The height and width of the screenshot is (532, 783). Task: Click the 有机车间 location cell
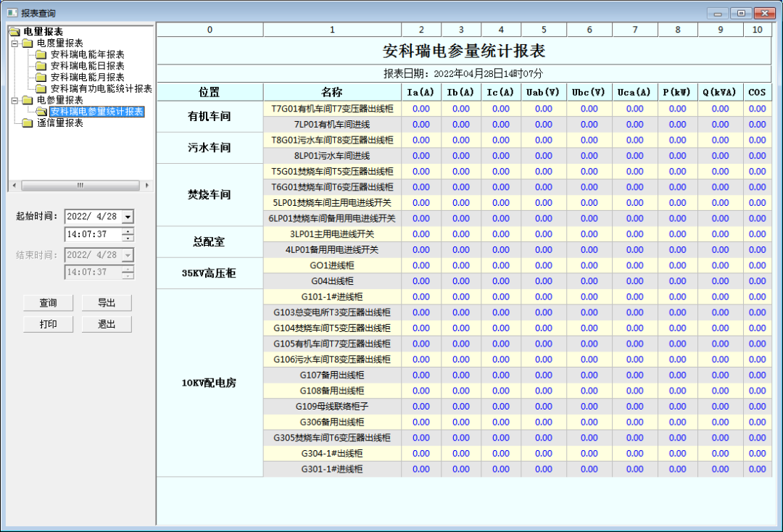coord(210,117)
